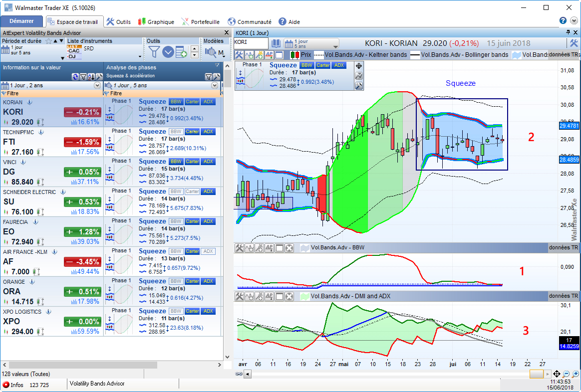Open the funnel filter tool in Outils

click(154, 52)
